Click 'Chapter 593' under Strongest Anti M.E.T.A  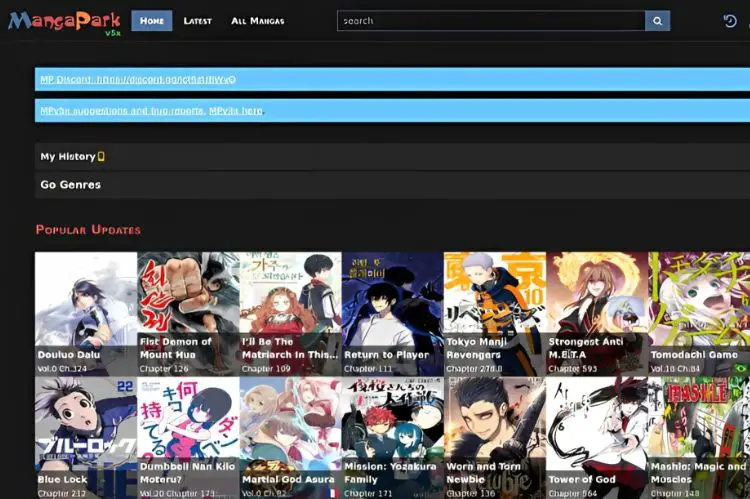(573, 369)
